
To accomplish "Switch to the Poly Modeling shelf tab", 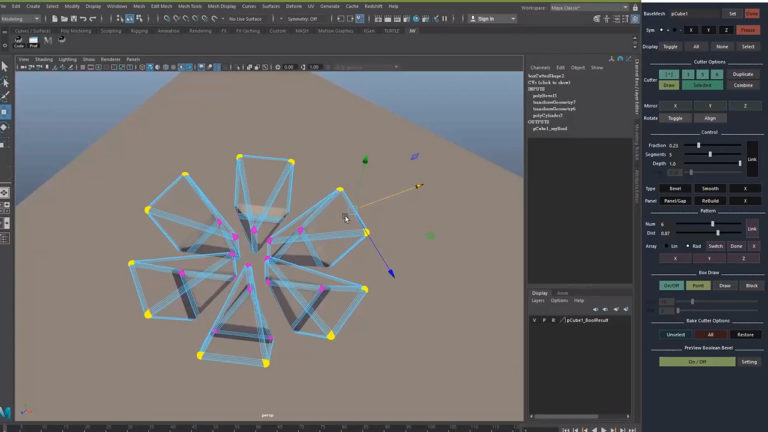I will pos(76,30).
